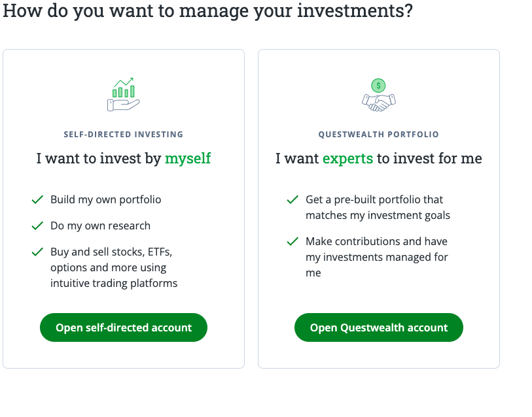Click checkmark beside 'Do my own research'
This screenshot has width=532, height=417.
pos(37,225)
